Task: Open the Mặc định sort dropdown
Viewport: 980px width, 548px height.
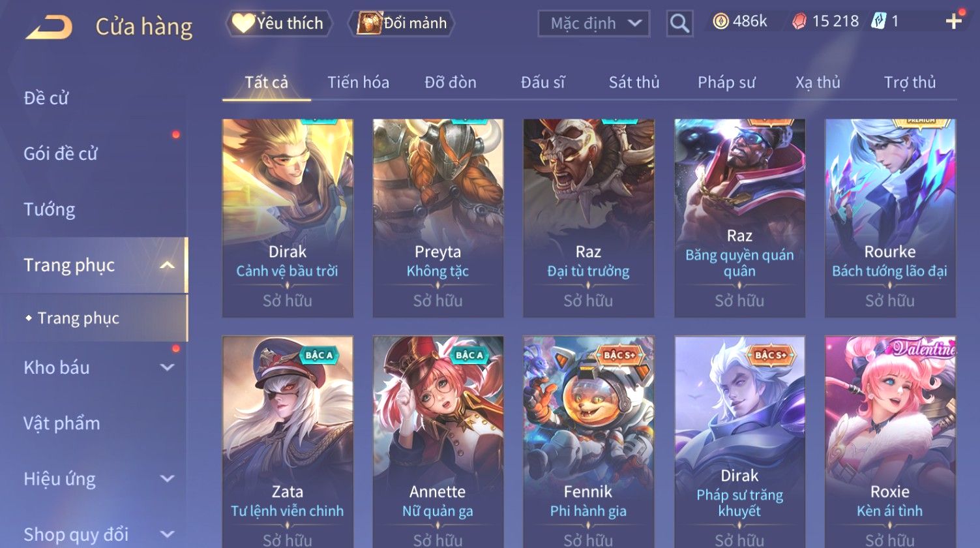Action: pos(594,23)
